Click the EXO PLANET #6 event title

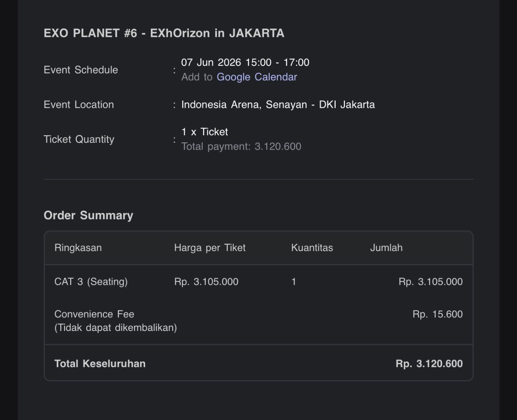pyautogui.click(x=164, y=33)
